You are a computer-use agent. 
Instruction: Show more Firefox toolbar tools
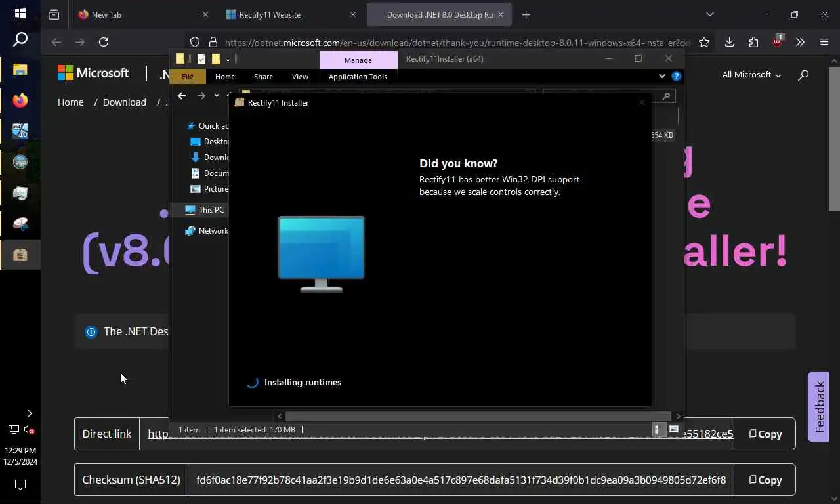pyautogui.click(x=800, y=42)
